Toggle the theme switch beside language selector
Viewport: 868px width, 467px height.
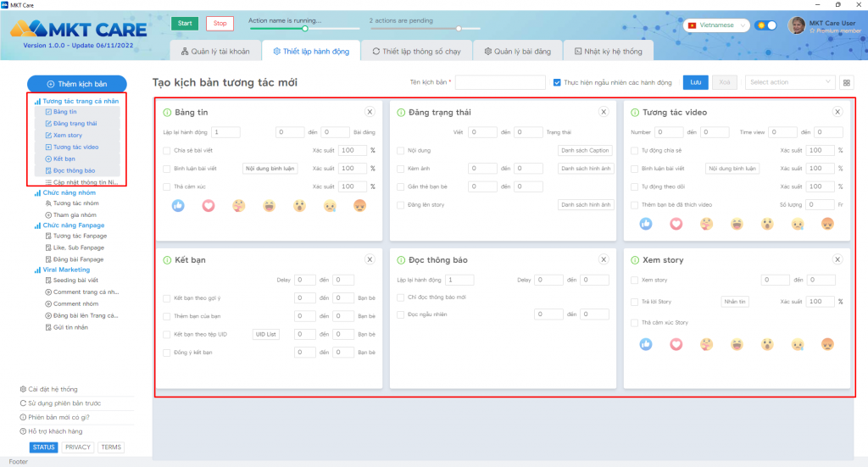tap(766, 25)
